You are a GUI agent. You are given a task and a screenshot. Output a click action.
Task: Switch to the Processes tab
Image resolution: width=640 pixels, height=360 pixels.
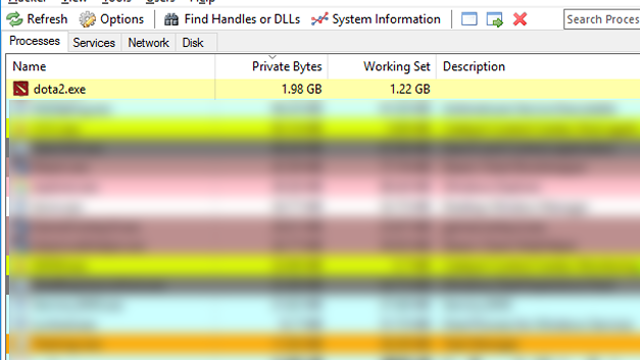pos(35,41)
